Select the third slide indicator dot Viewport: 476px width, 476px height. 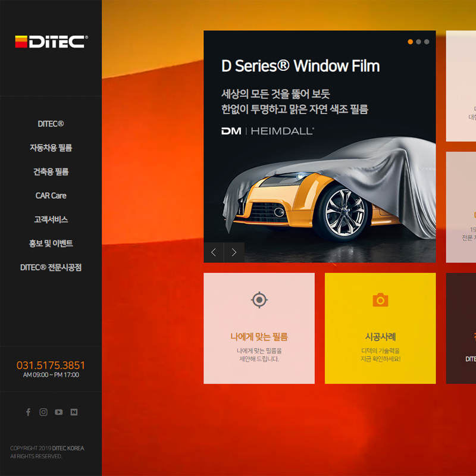pos(427,42)
